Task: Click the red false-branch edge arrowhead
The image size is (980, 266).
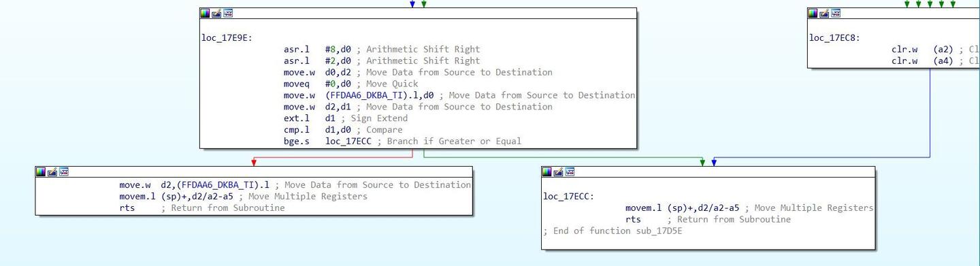Action: click(254, 163)
